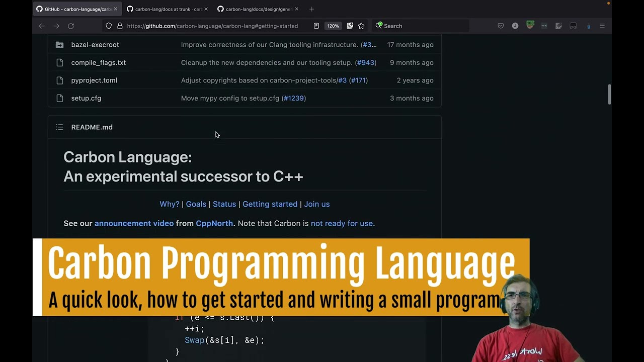Open the #171 pull request link

pyautogui.click(x=358, y=80)
